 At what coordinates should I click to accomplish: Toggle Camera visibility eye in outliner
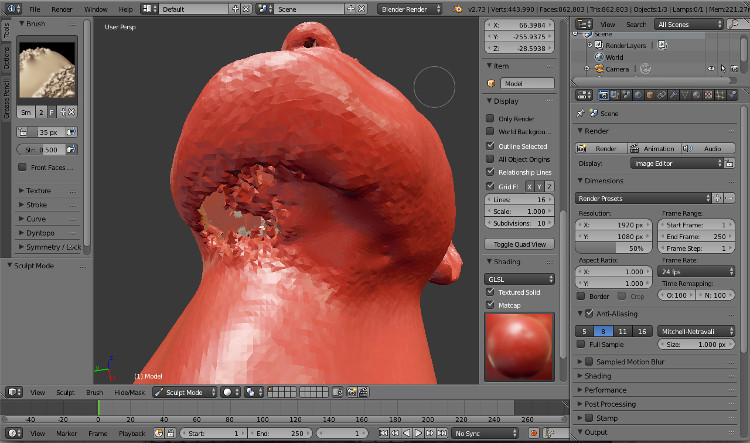point(711,69)
